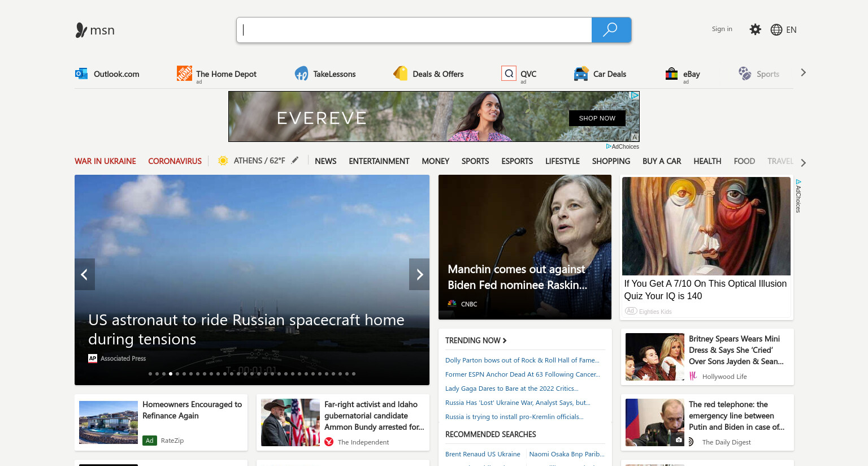The width and height of the screenshot is (868, 466).
Task: Open the settings gear icon
Action: [x=755, y=29]
